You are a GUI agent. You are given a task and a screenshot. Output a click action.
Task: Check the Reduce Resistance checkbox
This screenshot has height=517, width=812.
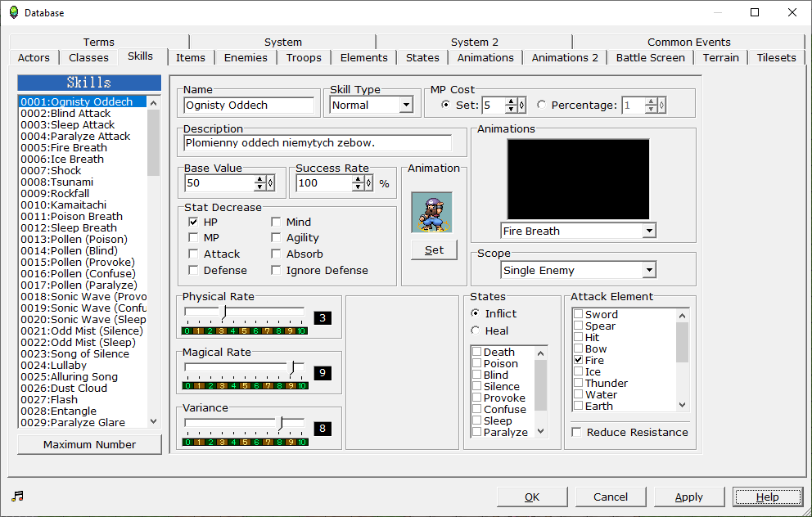576,432
